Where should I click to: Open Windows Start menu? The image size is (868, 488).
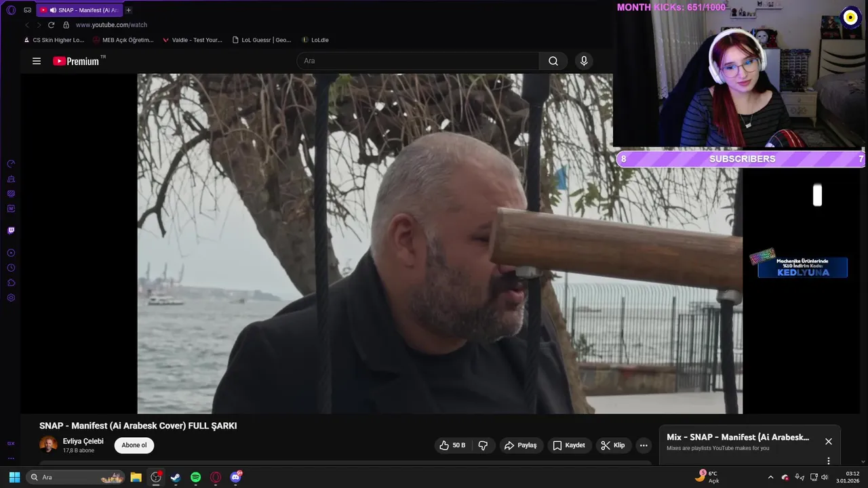(14, 477)
